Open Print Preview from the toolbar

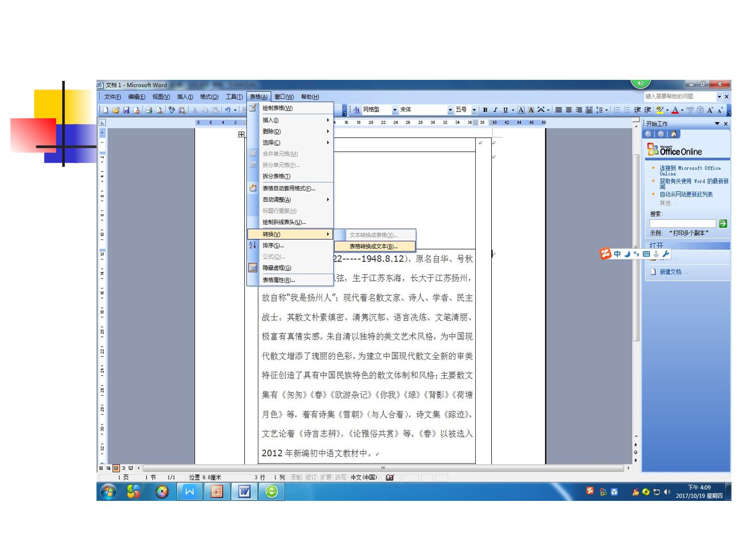[159, 110]
